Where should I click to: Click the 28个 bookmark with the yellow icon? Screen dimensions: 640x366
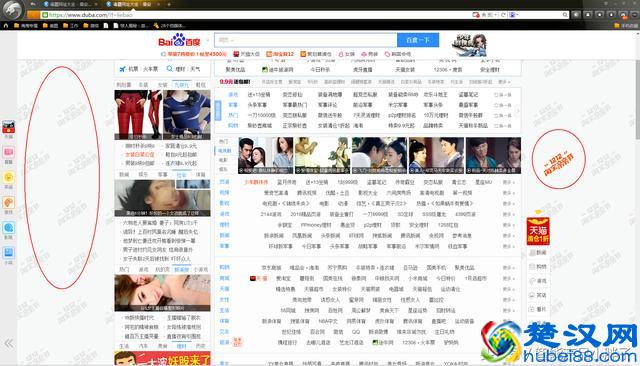click(169, 25)
